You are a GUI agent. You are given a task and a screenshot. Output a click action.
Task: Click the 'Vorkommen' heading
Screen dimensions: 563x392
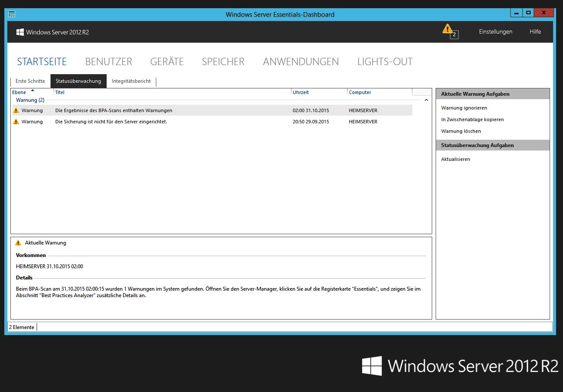[x=31, y=255]
